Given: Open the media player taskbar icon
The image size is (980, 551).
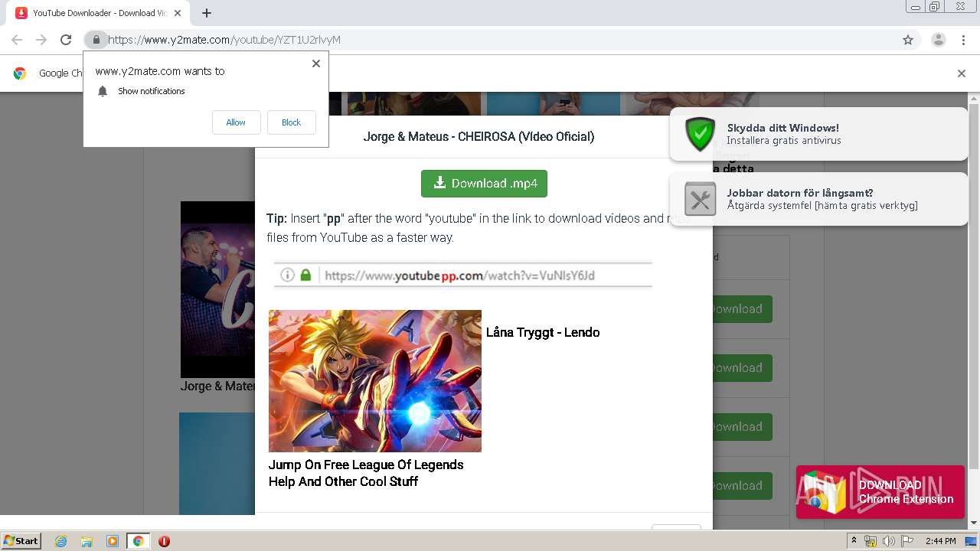Looking at the screenshot, I should click(113, 541).
